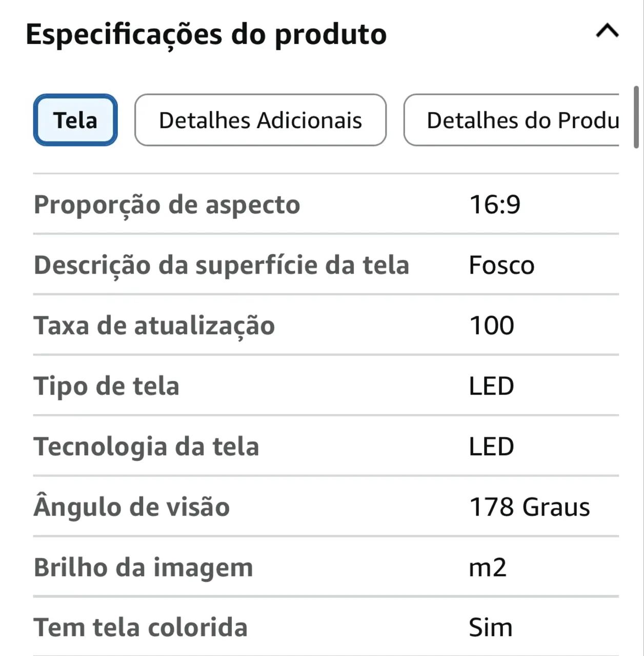This screenshot has width=644, height=656.
Task: Click the vertical scrollbar at right edge
Action: 636,118
